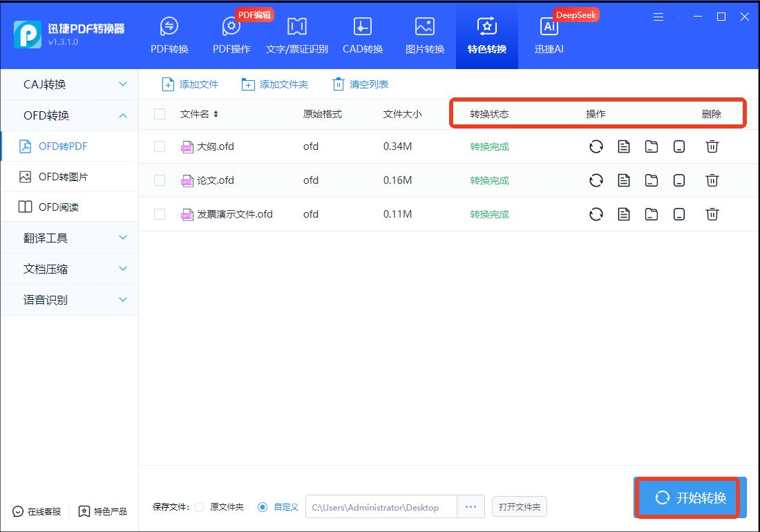Toggle the select-all checkbox in header
760x532 pixels.
point(160,114)
